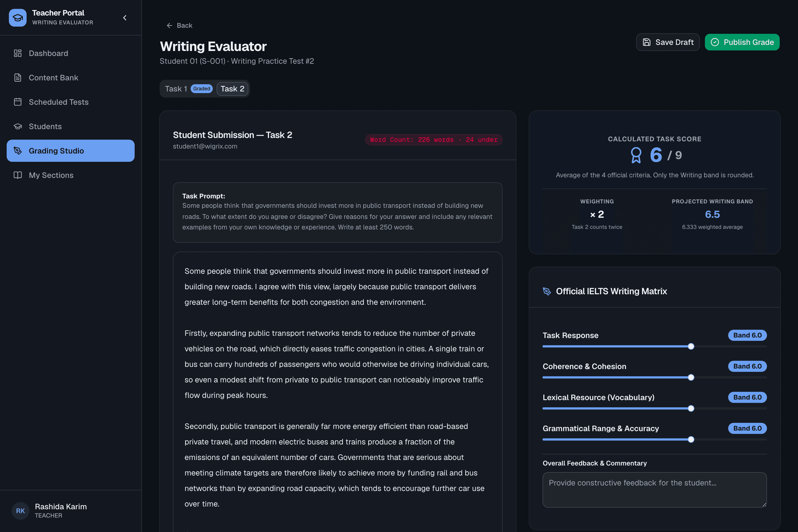Adjust the Lexical Resource slider handle
798x532 pixels.
click(691, 408)
